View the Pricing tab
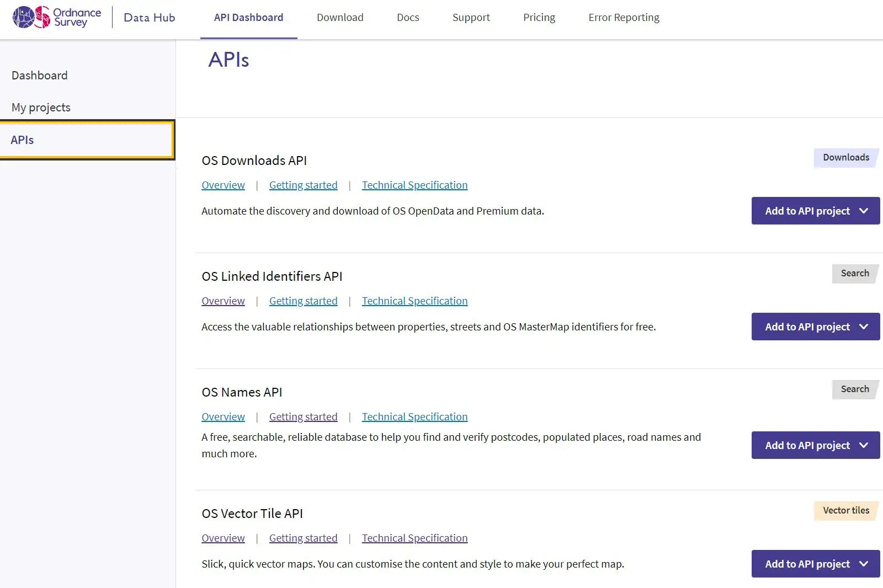The height and width of the screenshot is (588, 883). (x=539, y=18)
